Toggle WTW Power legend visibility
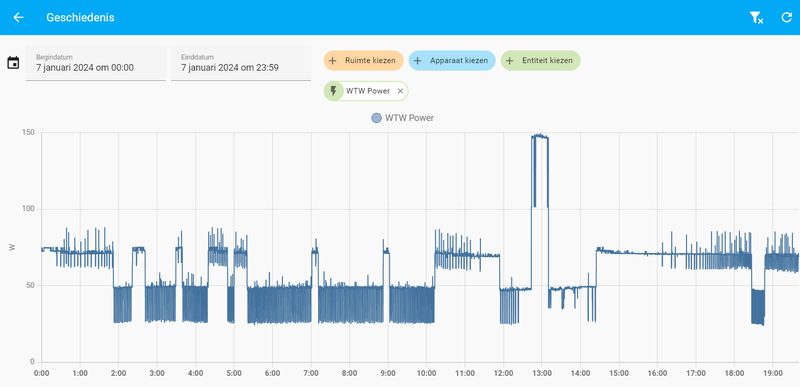Image resolution: width=800 pixels, height=387 pixels. click(403, 118)
